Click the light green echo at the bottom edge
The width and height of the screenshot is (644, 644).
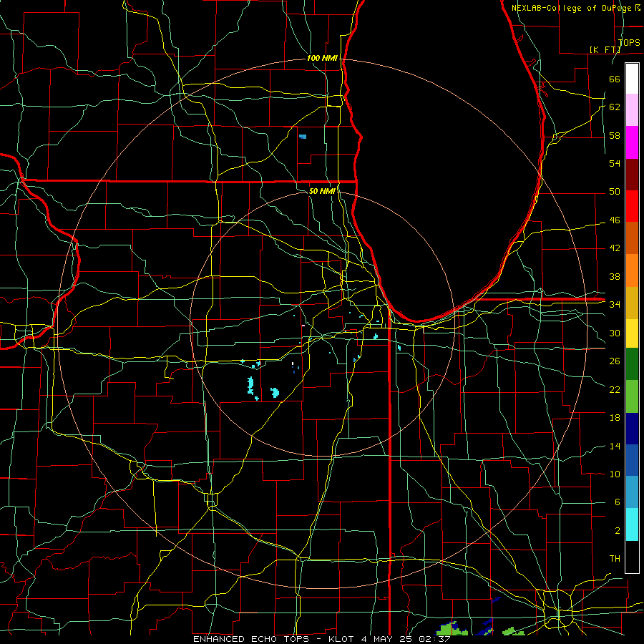(452, 630)
